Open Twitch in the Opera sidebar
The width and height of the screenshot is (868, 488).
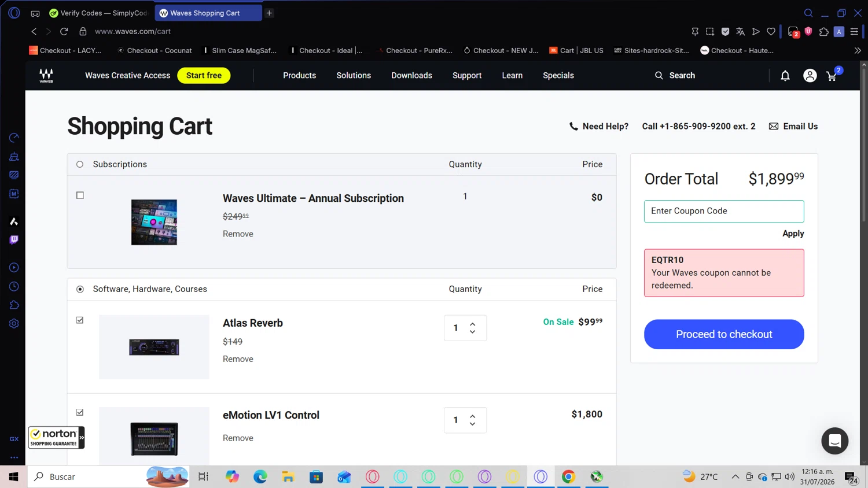[x=14, y=239]
